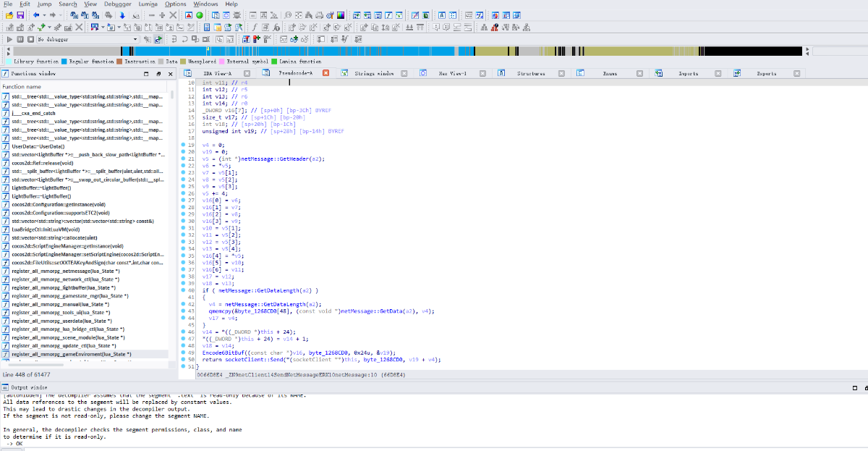868x451 pixels.
Task: Switch to the Strings window tab
Action: 374,73
